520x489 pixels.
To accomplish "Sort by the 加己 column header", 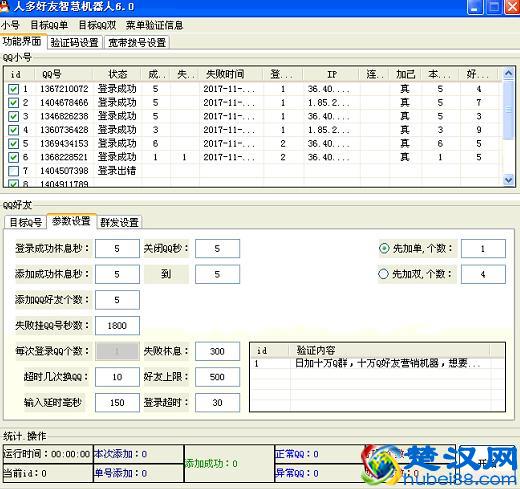I will point(405,74).
